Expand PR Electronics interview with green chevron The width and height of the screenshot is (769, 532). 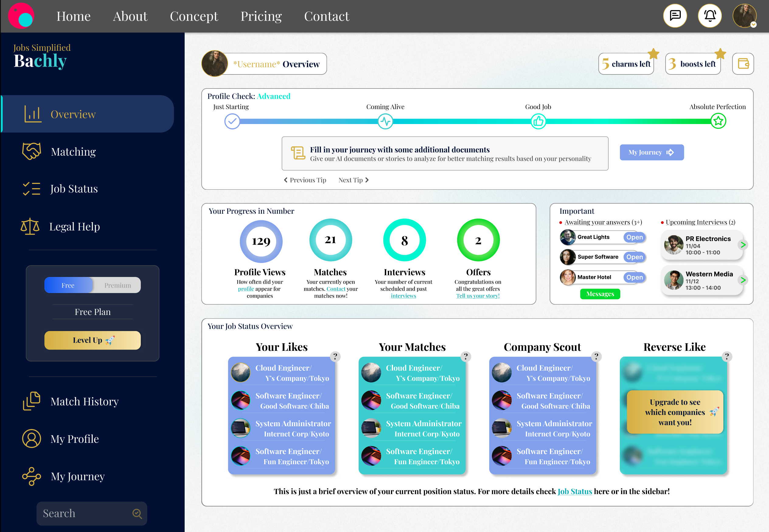click(743, 245)
